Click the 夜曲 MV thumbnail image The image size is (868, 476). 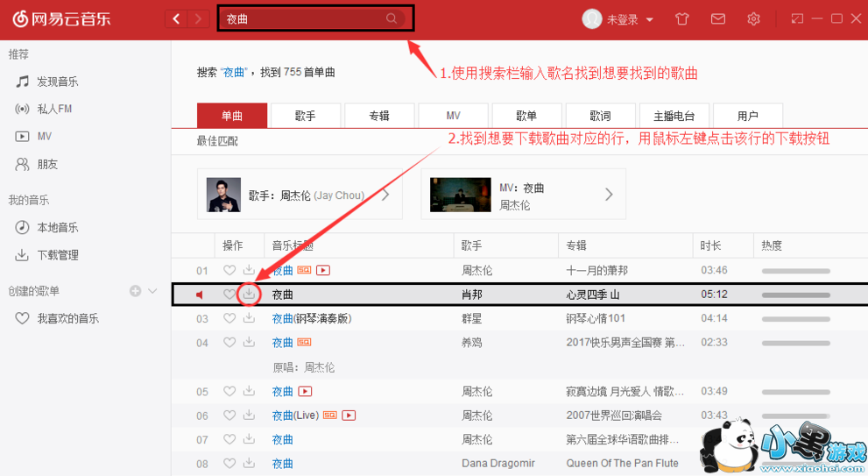point(461,195)
